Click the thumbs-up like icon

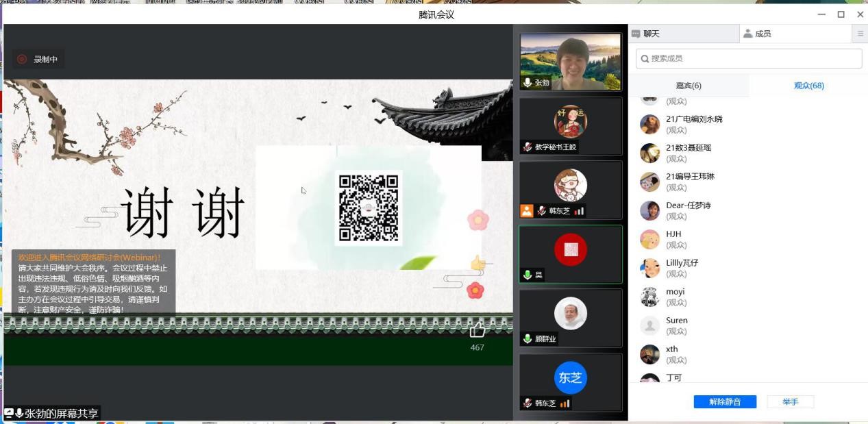[x=478, y=331]
